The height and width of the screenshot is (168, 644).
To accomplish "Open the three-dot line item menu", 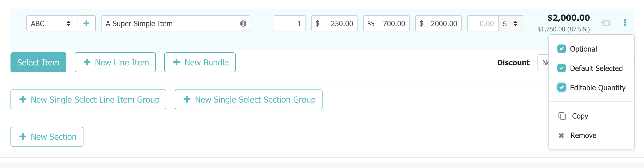I will click(x=625, y=23).
